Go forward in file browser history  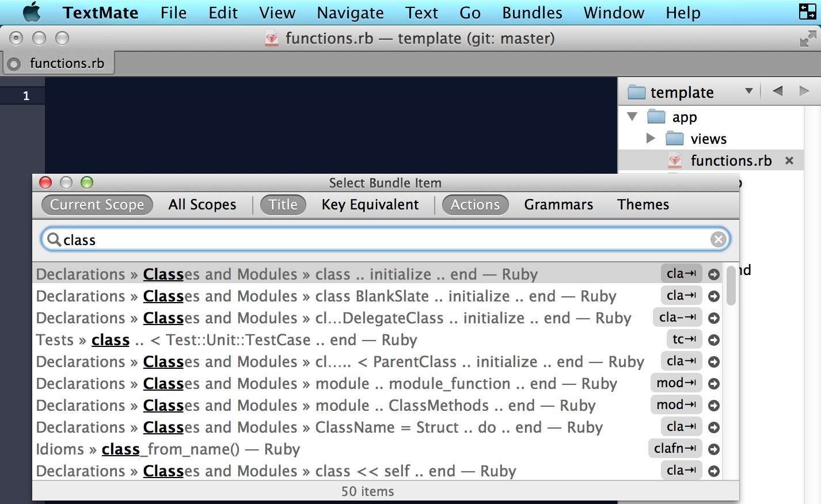pyautogui.click(x=804, y=91)
